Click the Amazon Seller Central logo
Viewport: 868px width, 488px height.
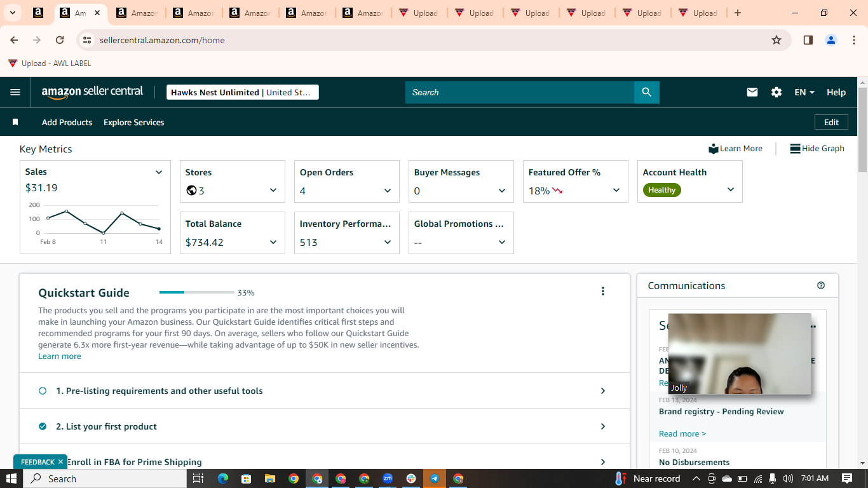tap(93, 92)
